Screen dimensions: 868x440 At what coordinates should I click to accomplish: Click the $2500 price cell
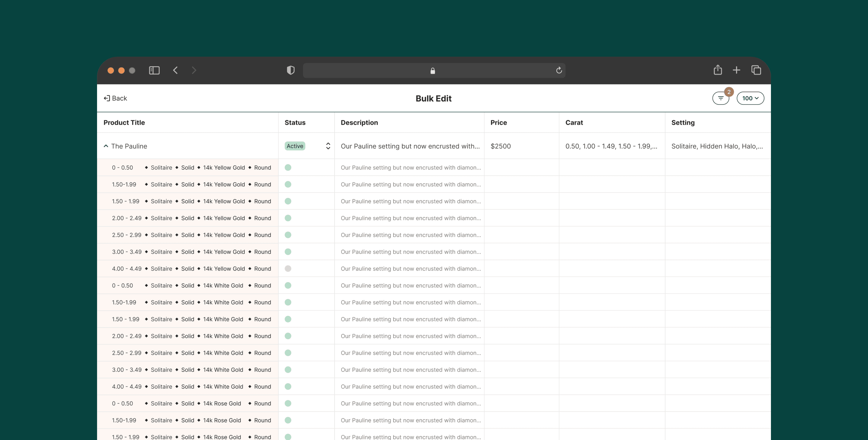500,146
